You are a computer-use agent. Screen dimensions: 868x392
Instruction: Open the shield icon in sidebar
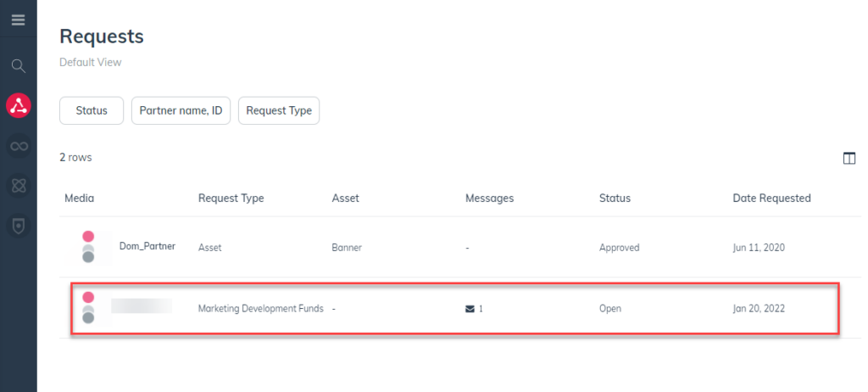tap(18, 226)
